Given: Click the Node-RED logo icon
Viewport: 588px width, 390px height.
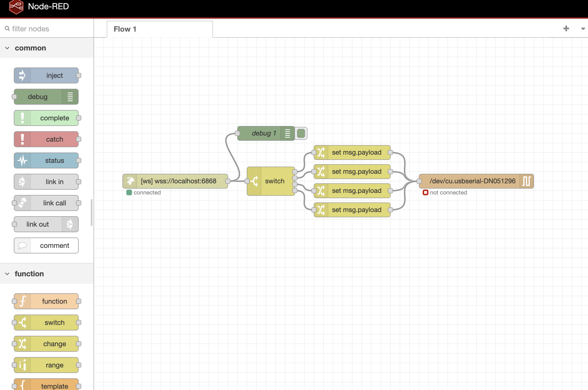Looking at the screenshot, I should point(16,7).
